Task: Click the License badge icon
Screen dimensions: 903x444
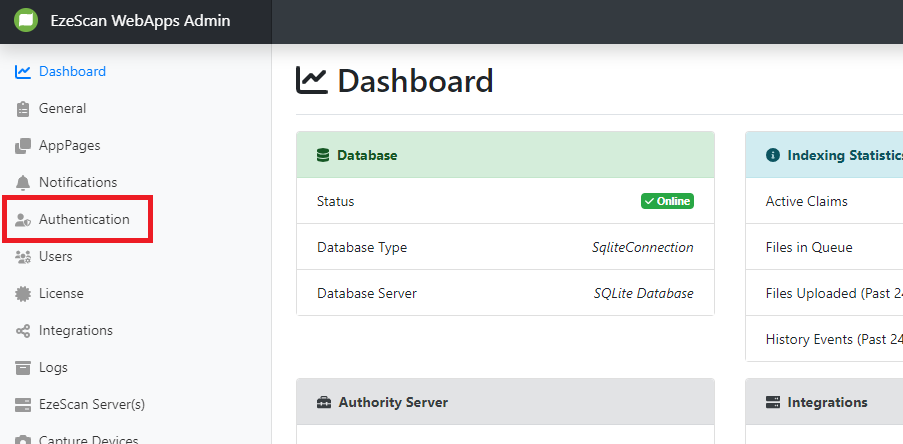Action: 23,294
